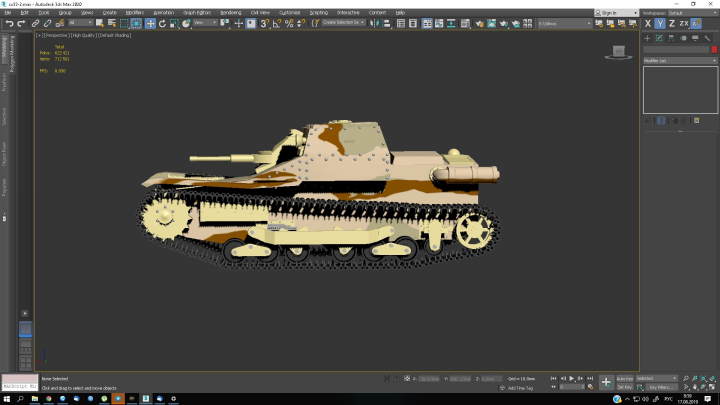Expand the Modifier List dropdown
The image size is (720, 405).
tap(680, 61)
